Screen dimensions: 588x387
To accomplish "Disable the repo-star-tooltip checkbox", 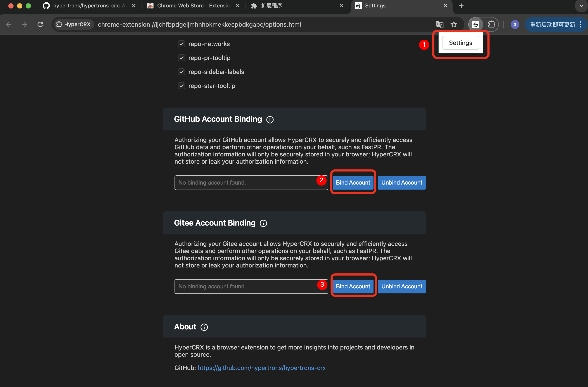I will click(182, 86).
